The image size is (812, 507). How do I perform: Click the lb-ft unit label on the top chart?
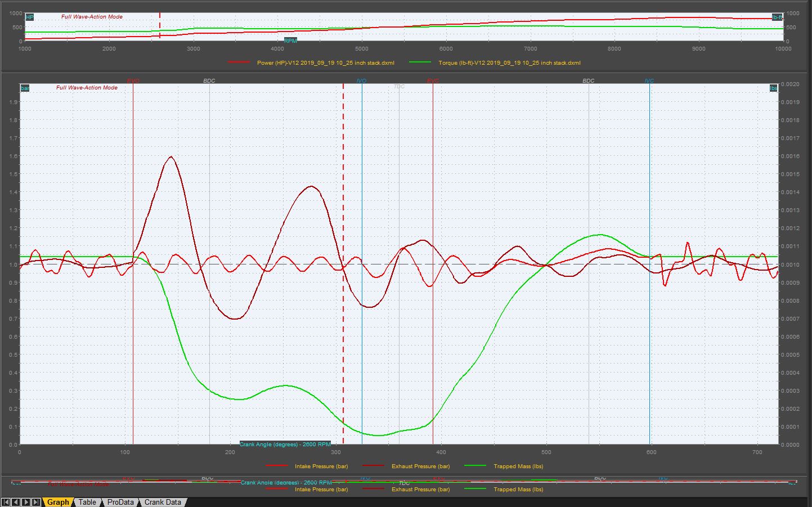click(777, 17)
